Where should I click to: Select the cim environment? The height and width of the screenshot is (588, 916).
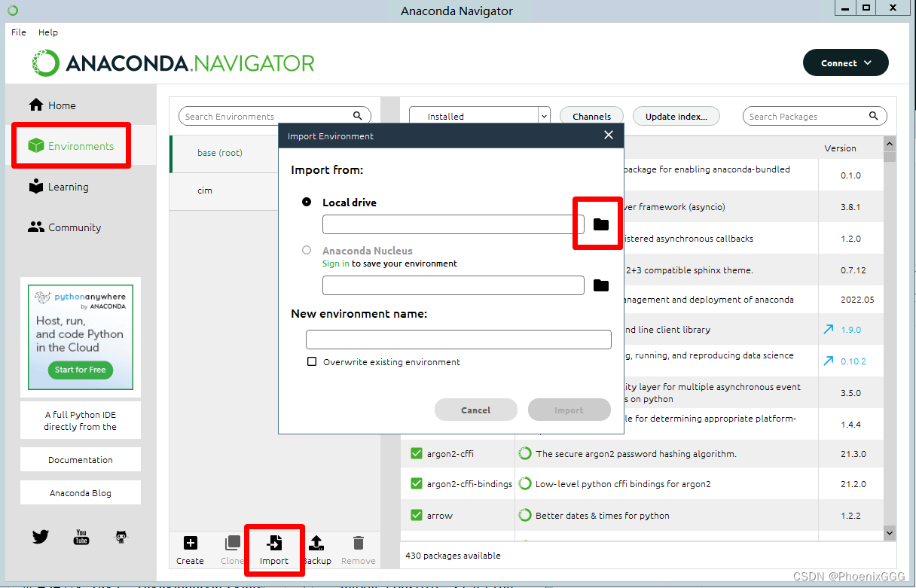(x=224, y=190)
